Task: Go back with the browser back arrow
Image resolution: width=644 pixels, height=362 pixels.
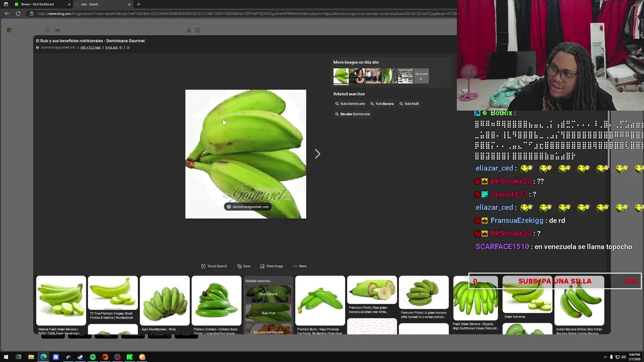Action: (x=7, y=14)
